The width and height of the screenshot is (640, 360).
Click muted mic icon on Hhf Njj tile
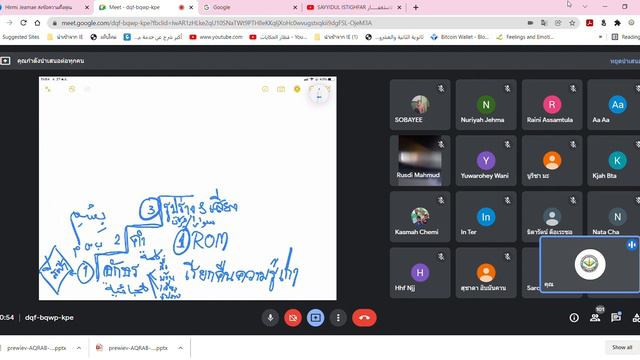(441, 256)
